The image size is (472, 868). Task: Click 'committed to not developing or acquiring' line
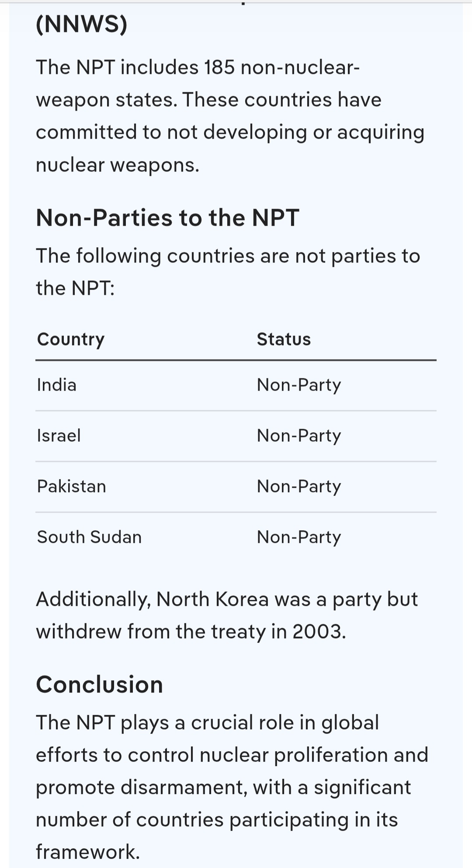pos(230,133)
